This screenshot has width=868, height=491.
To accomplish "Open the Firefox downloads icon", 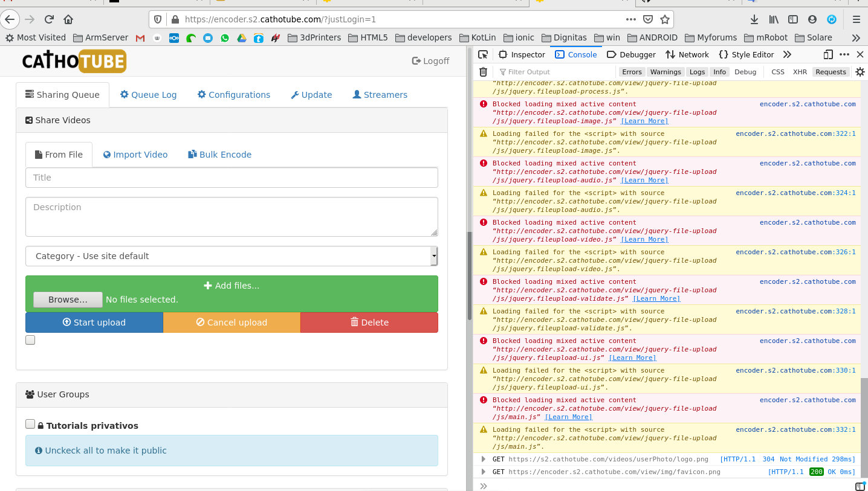I will pyautogui.click(x=754, y=19).
